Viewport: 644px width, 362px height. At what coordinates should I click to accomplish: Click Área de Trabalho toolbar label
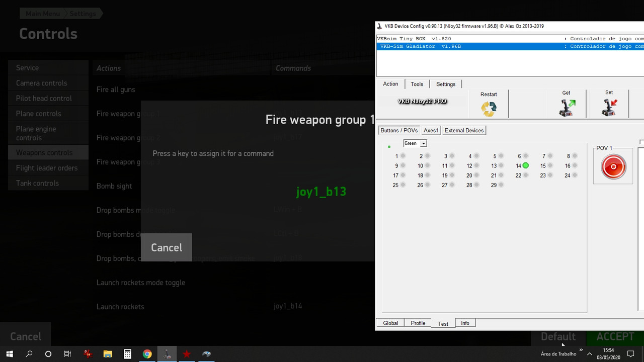coord(558,354)
